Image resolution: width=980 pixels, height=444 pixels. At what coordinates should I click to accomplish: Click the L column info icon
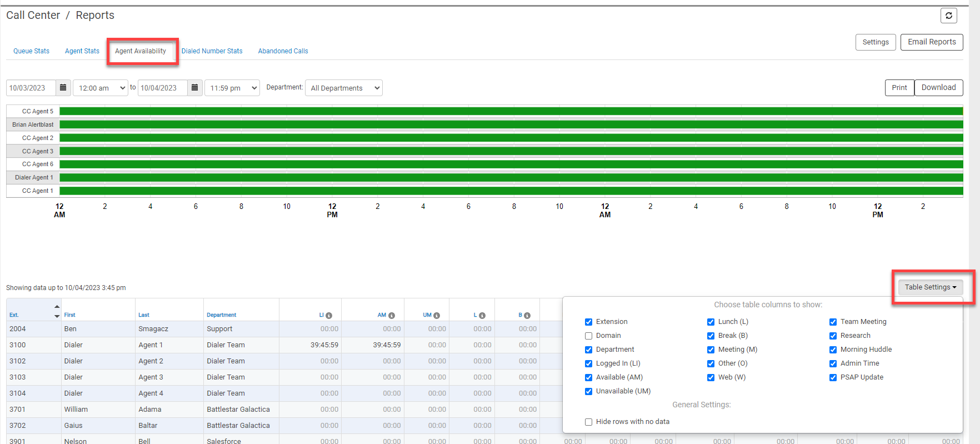482,316
